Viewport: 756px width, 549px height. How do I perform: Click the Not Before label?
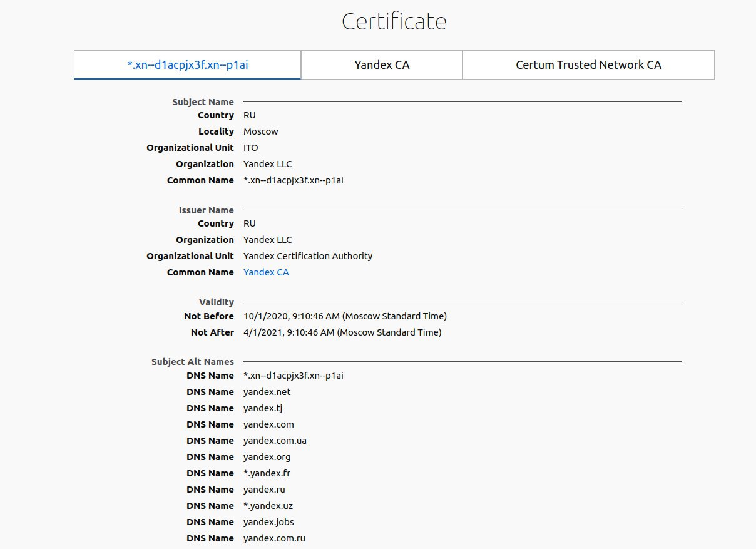209,316
